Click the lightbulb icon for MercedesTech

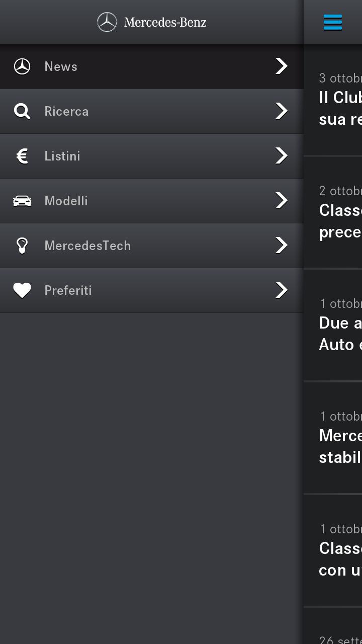[22, 245]
